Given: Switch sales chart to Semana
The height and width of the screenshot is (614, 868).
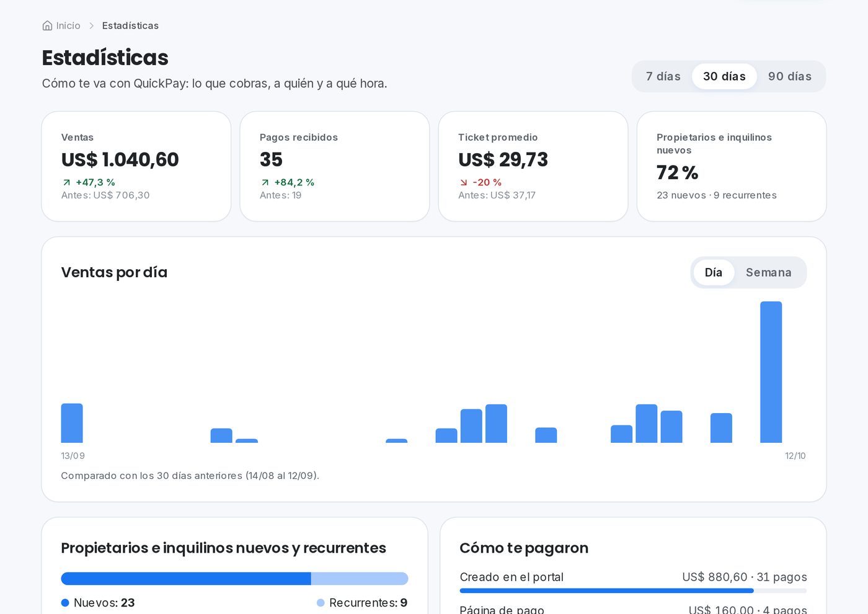Looking at the screenshot, I should coord(769,272).
